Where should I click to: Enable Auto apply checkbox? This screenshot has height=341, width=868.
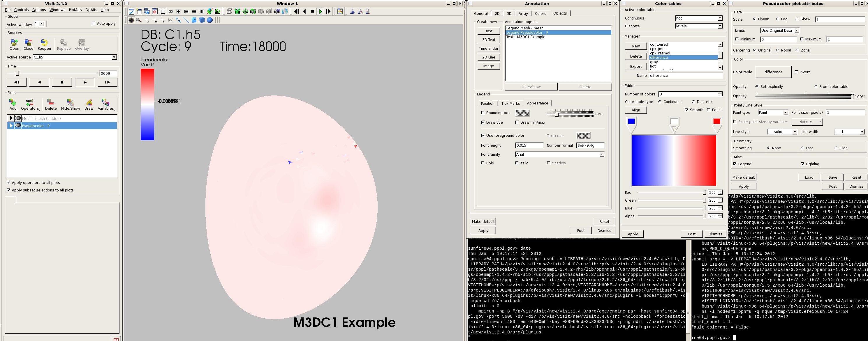pos(93,23)
